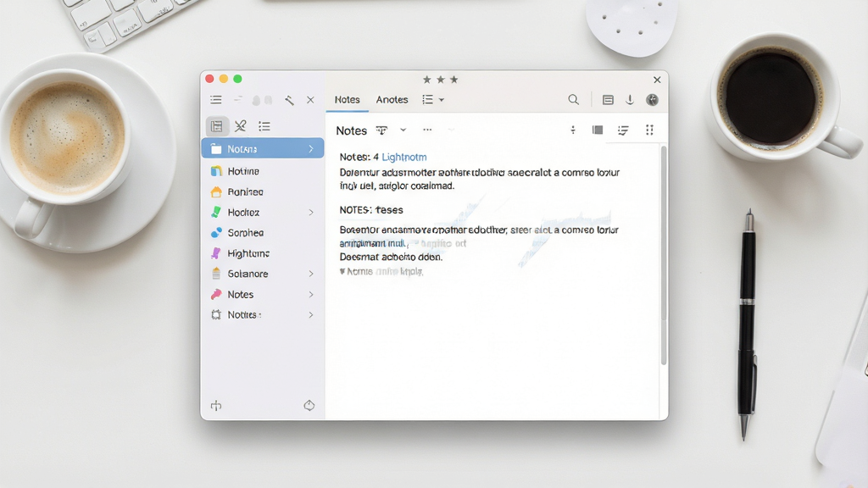The image size is (868, 488).
Task: Open the hamburger menu in sidebar toolbar
Action: pyautogui.click(x=216, y=100)
